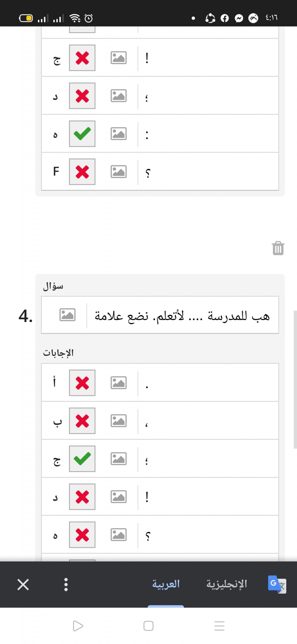Add image to answer F with question mark
Image resolution: width=297 pixels, height=644 pixels.
pyautogui.click(x=119, y=172)
